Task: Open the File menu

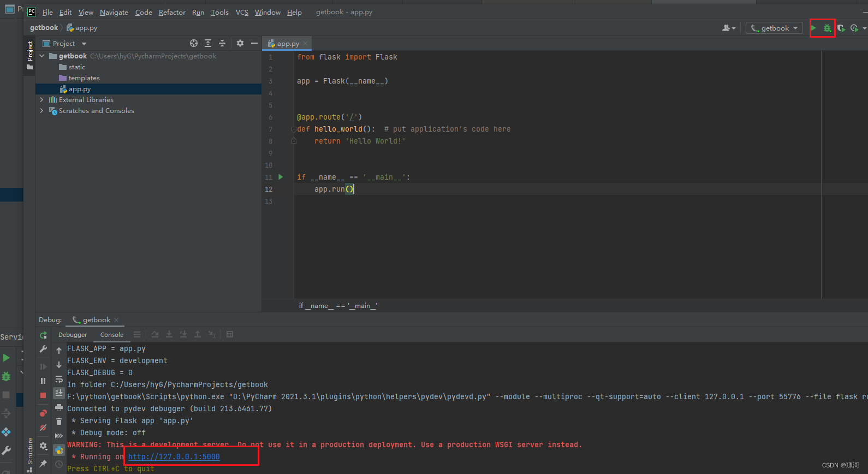Action: pos(47,12)
